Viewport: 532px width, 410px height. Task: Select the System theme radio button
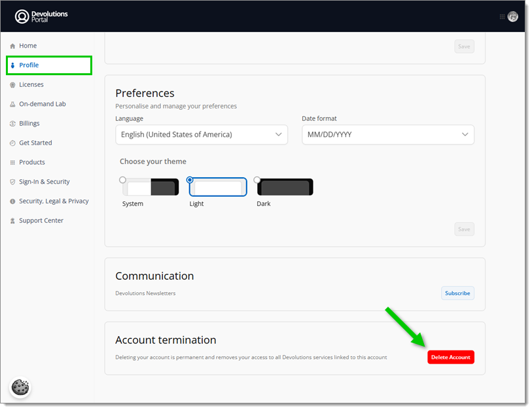pyautogui.click(x=123, y=180)
